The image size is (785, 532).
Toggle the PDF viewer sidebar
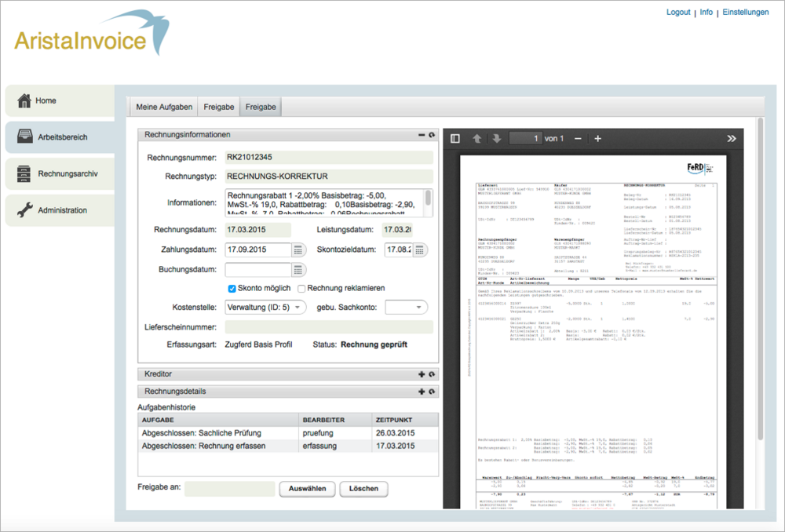tap(455, 139)
